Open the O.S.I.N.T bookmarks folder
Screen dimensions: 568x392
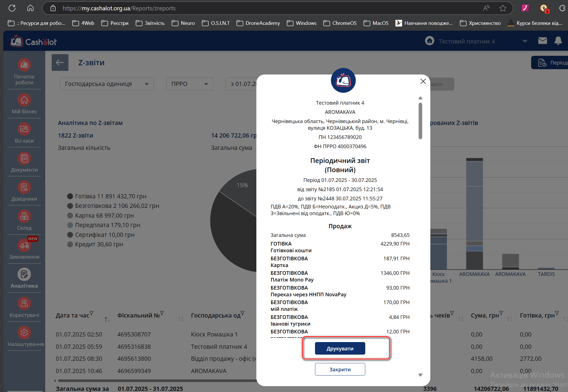[216, 23]
